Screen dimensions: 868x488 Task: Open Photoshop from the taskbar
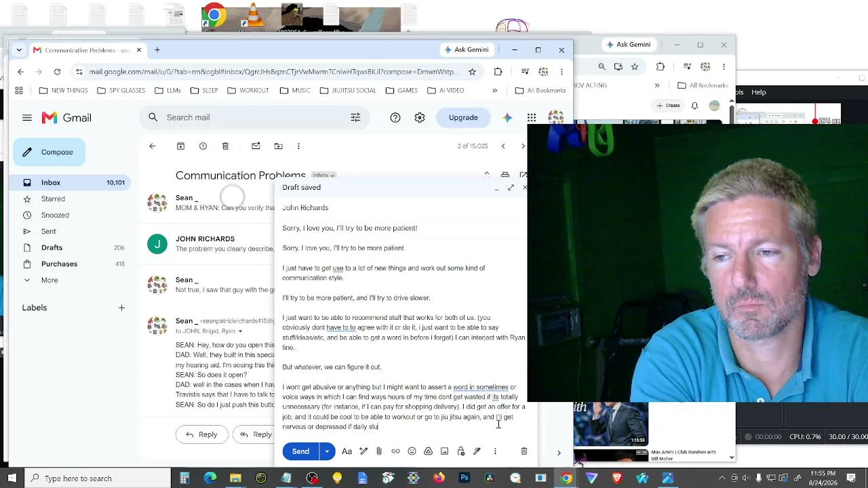coord(464,478)
